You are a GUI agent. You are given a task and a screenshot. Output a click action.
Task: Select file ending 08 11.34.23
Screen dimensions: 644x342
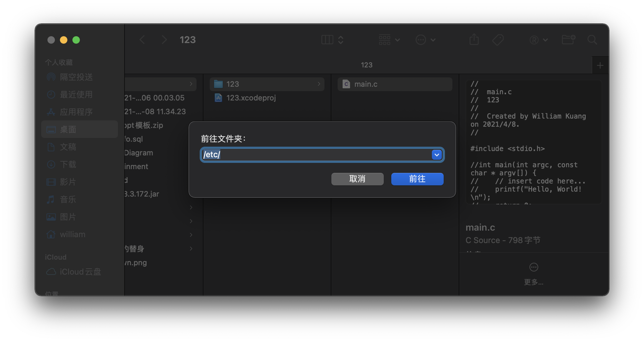click(160, 112)
